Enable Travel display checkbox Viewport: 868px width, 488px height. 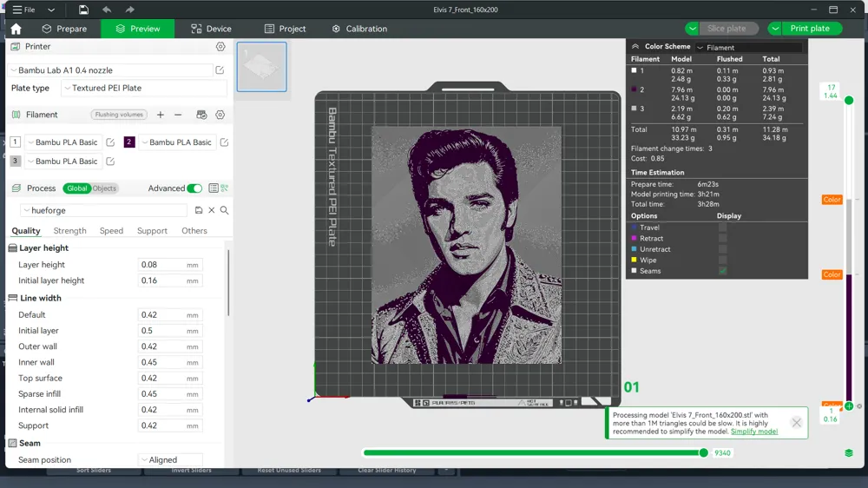722,228
